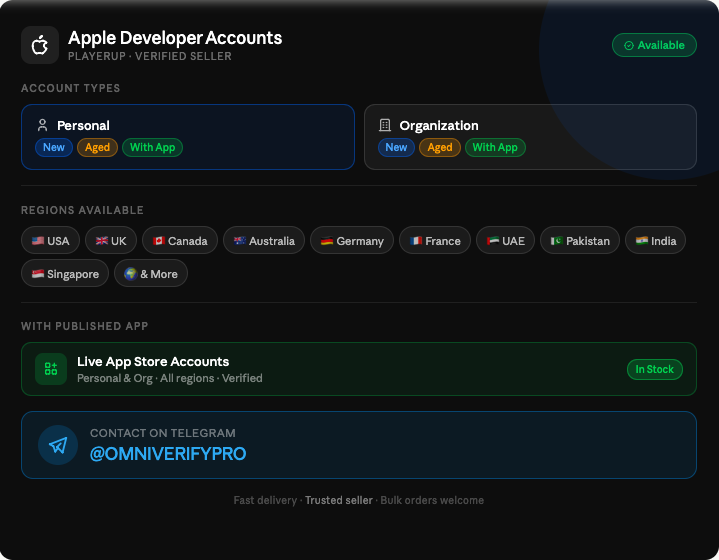Click the Canada flag icon
719x560 pixels.
pos(159,241)
